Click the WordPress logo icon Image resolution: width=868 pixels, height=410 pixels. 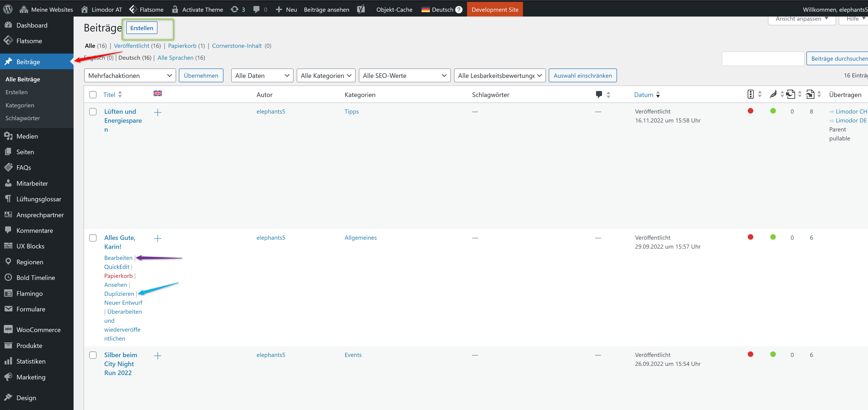8,9
